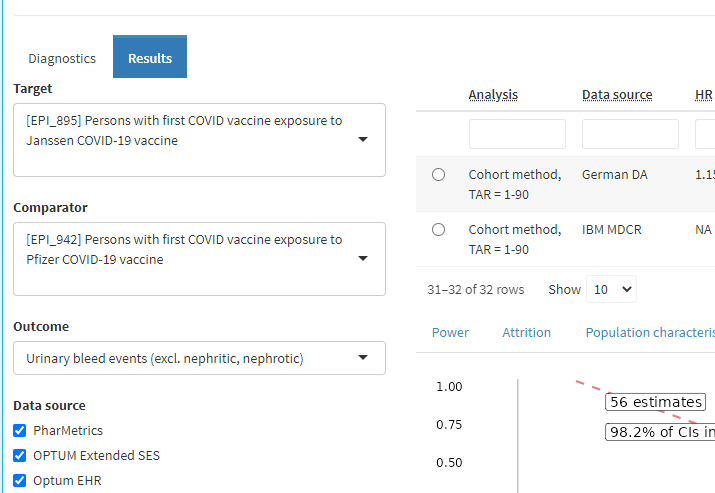Open the Comparator cohort dropdown
The height and width of the screenshot is (493, 715).
click(x=199, y=259)
